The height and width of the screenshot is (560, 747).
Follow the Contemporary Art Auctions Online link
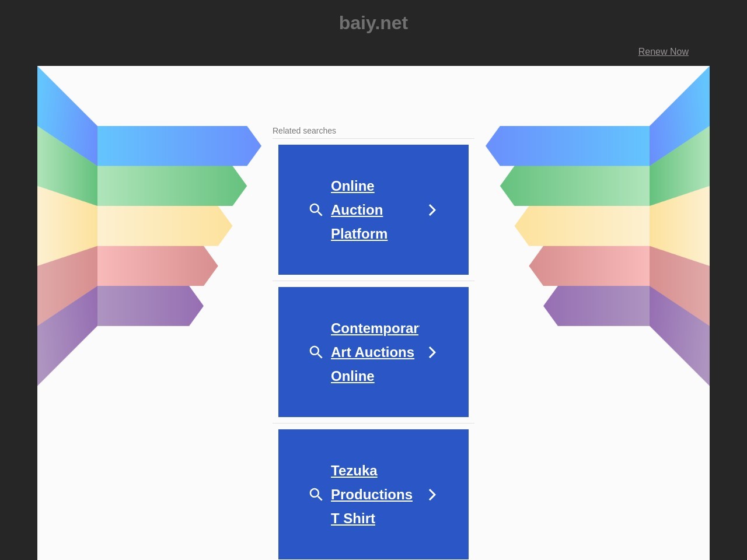[372, 352]
